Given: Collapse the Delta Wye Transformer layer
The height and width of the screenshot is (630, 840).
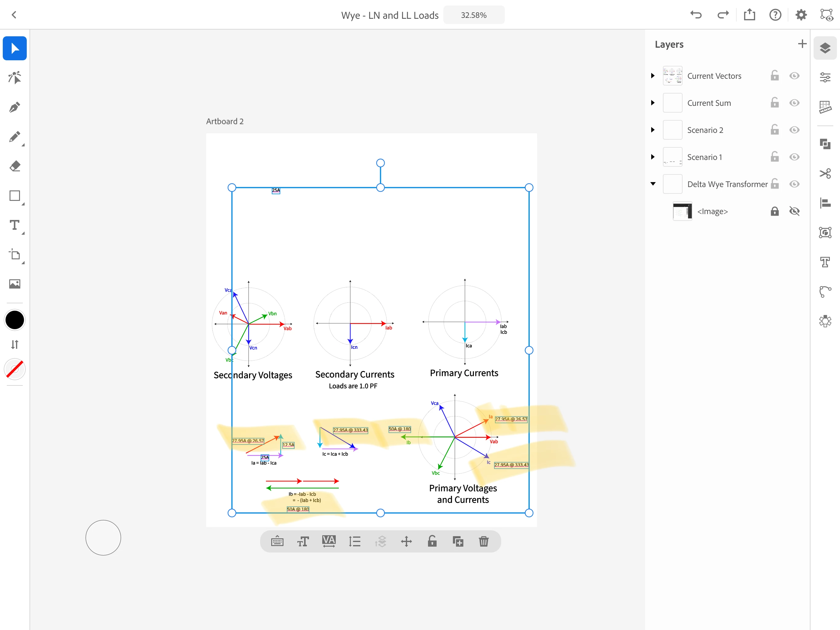Looking at the screenshot, I should (x=653, y=184).
